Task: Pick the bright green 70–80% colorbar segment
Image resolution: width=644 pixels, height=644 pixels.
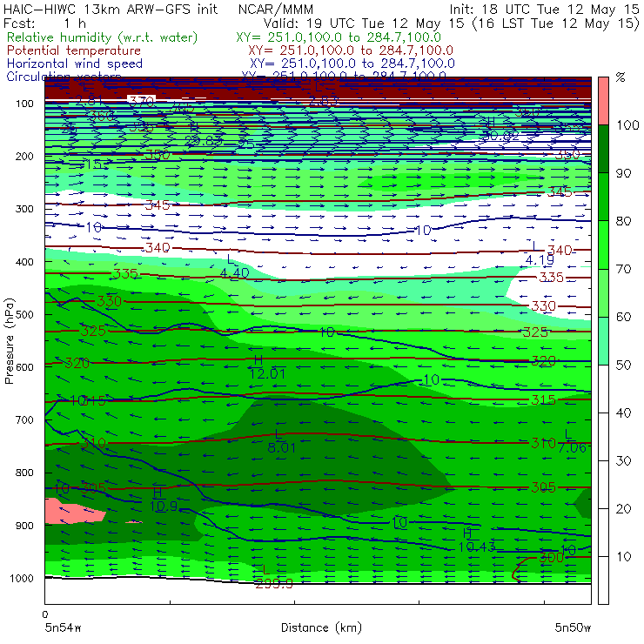Action: (x=603, y=245)
